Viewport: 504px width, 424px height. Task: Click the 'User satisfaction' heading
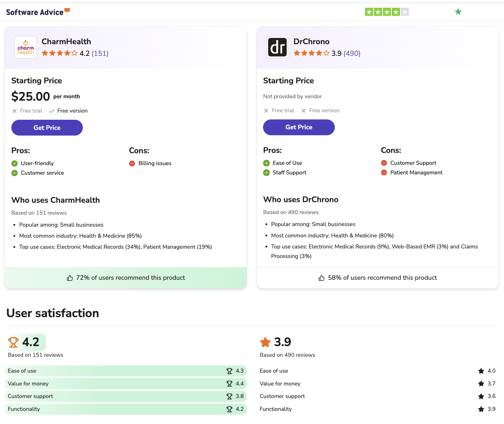point(53,313)
